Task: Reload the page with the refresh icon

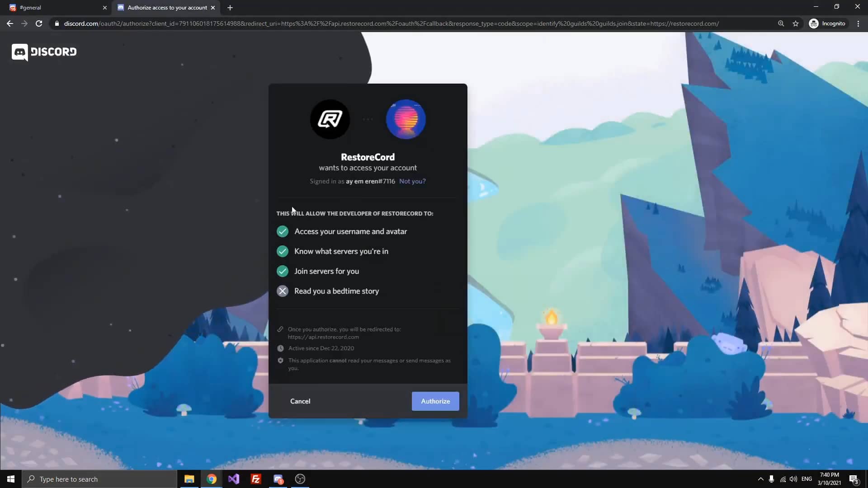Action: point(39,23)
